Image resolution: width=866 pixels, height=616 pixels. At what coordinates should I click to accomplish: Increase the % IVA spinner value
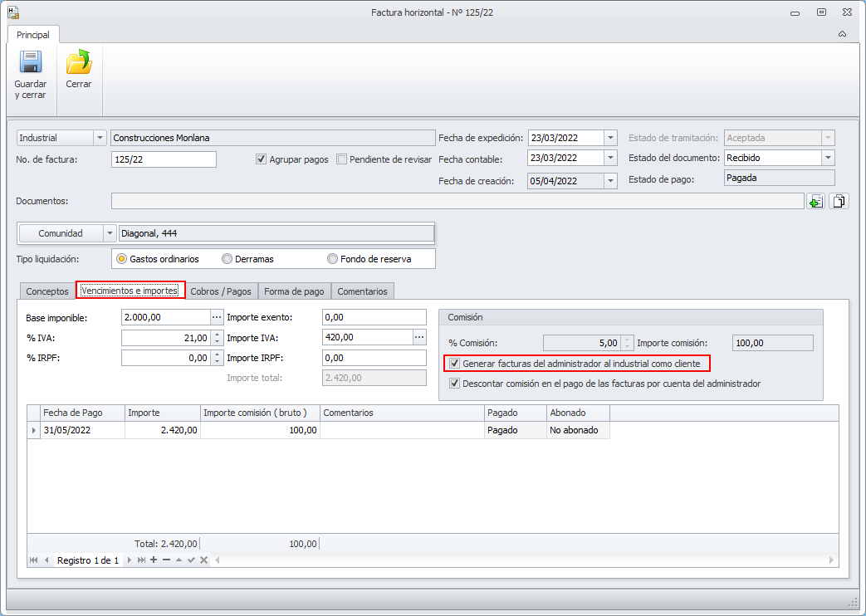(x=217, y=334)
